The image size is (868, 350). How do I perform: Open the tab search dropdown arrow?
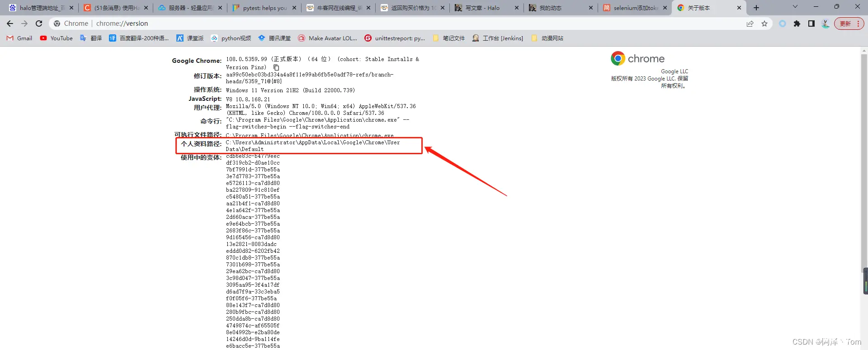coord(795,7)
